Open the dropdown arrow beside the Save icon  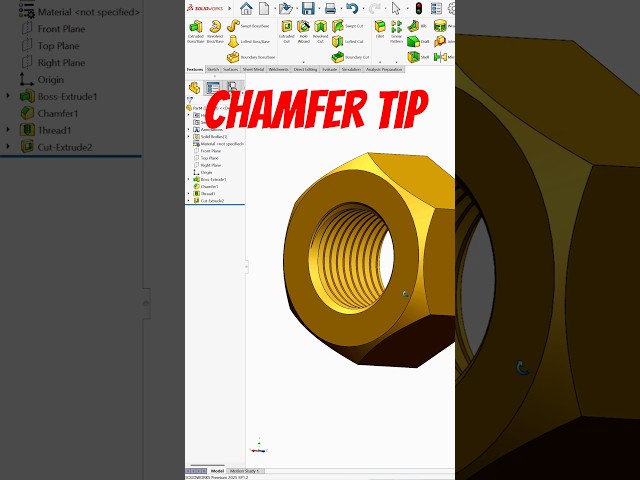click(319, 8)
